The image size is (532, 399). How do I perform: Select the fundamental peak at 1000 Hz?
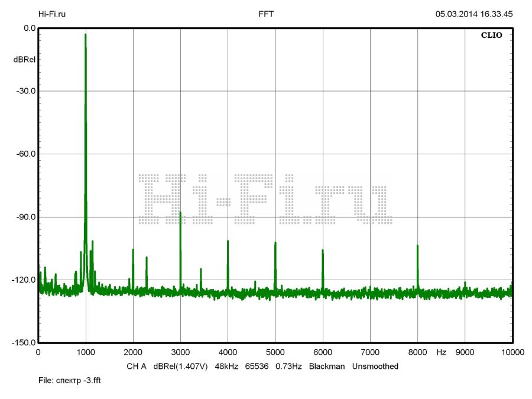(x=86, y=37)
